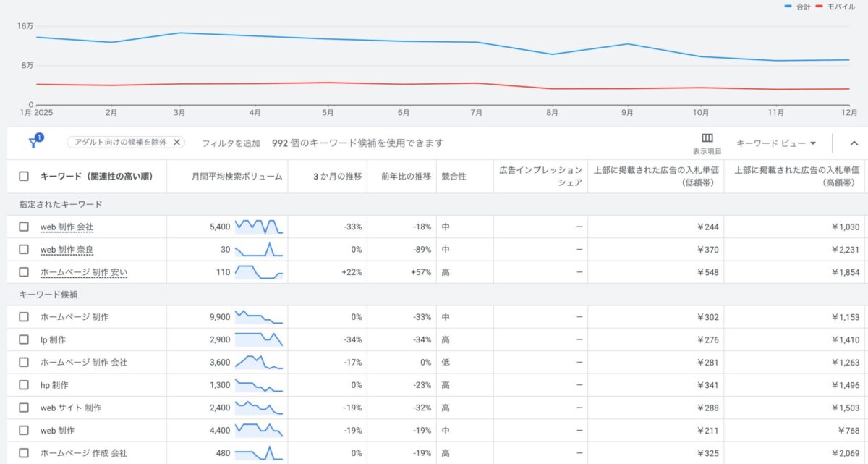Click the sparkline chart for web 制作 会社
This screenshot has width=868, height=464.
(258, 227)
